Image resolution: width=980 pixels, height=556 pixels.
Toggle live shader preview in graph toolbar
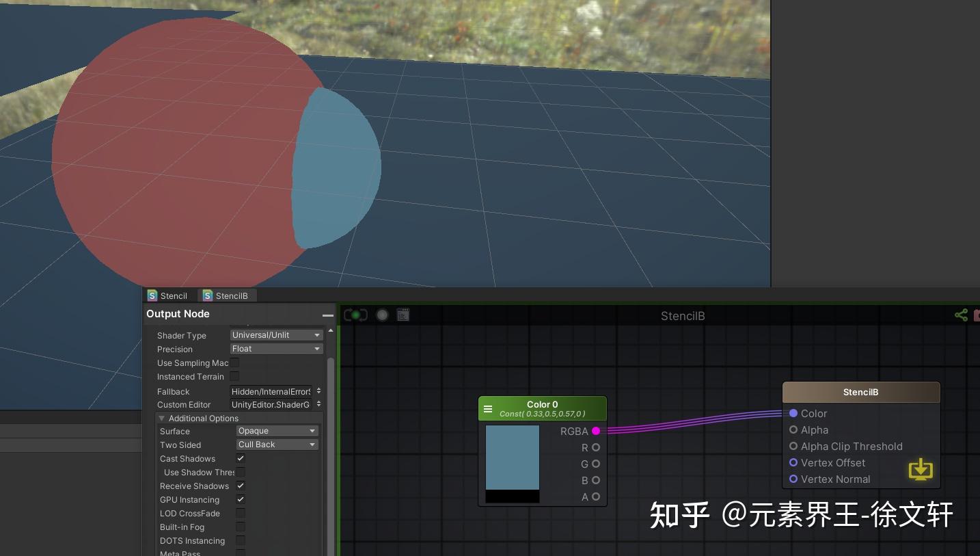click(x=354, y=315)
